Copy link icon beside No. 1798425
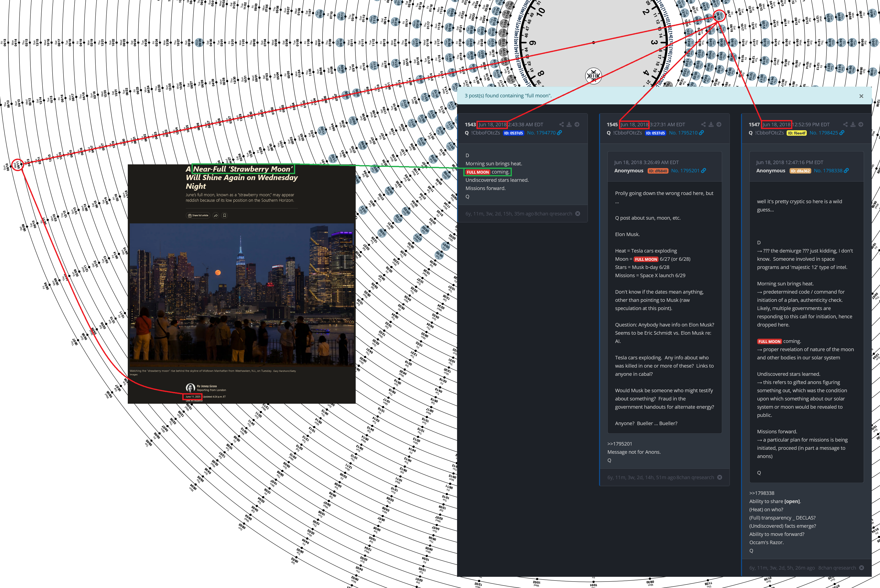Image resolution: width=880 pixels, height=588 pixels. click(842, 133)
